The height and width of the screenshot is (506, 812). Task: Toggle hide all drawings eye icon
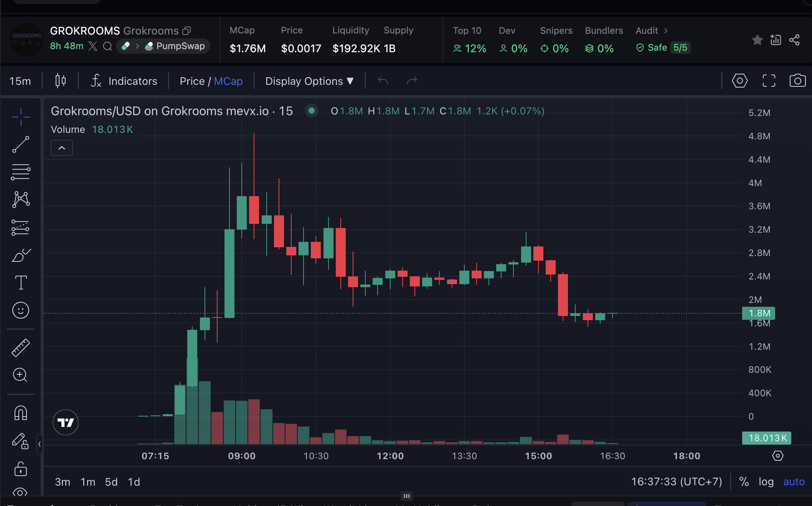point(21,492)
